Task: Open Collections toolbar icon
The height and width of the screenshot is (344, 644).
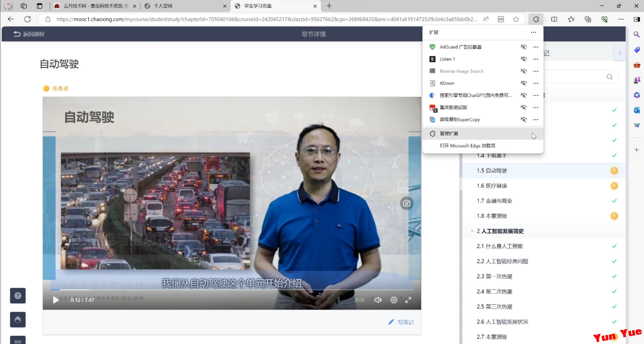Action: pyautogui.click(x=588, y=19)
